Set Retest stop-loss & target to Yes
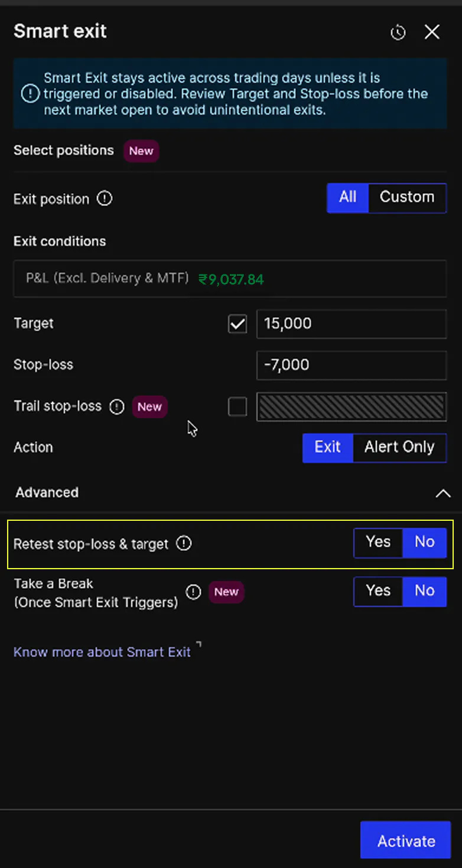This screenshot has width=462, height=868. click(x=378, y=542)
